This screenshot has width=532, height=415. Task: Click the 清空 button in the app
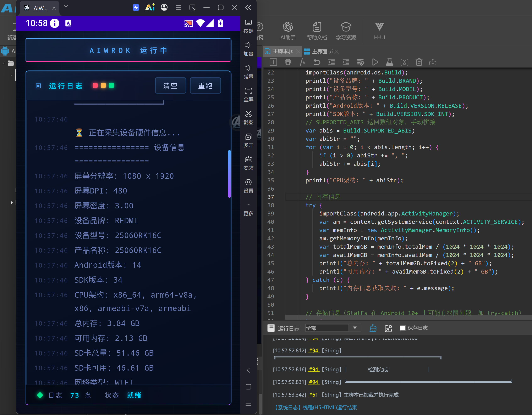170,86
